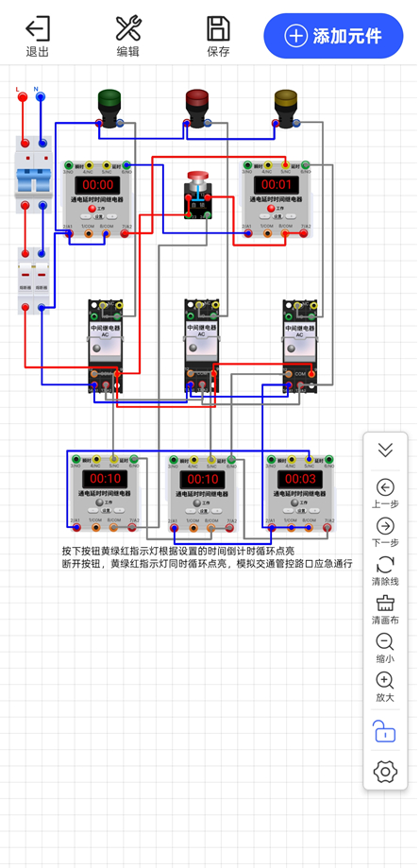This screenshot has width=420, height=868.
Task: Click the red L power terminal
Action: (x=23, y=97)
